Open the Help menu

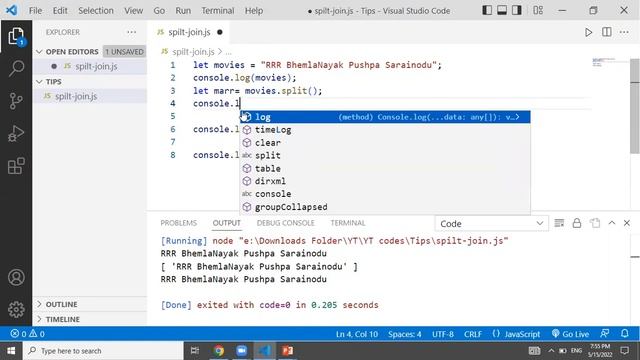click(x=253, y=11)
